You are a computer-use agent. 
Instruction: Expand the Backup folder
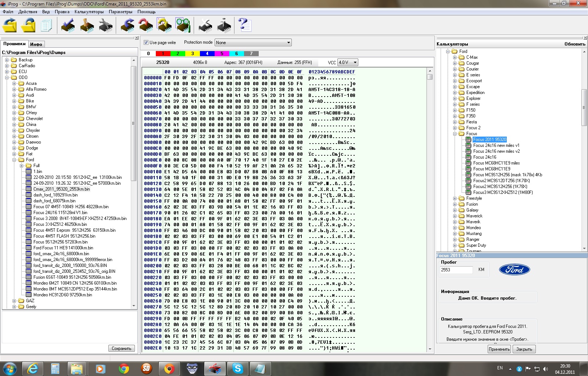click(x=7, y=60)
